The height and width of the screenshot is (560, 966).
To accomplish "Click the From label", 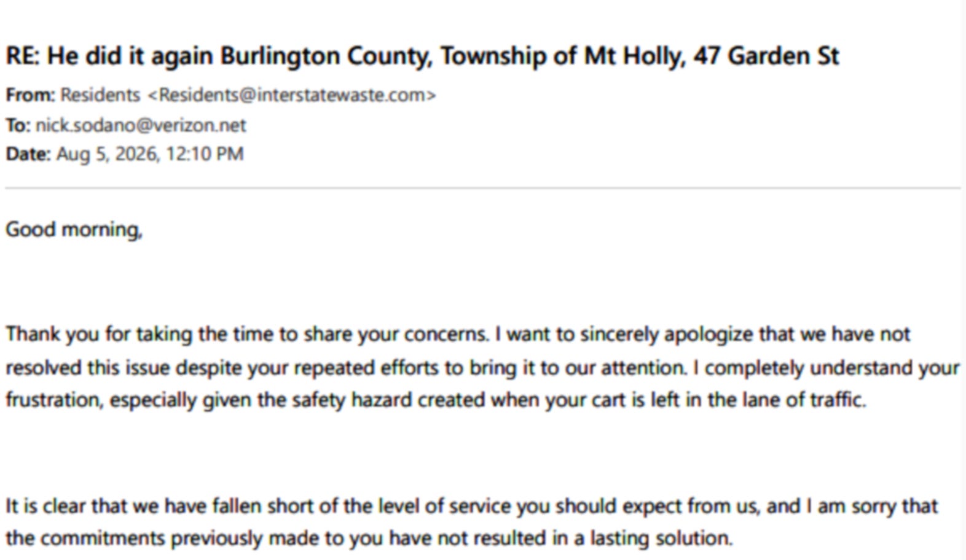I will [30, 95].
